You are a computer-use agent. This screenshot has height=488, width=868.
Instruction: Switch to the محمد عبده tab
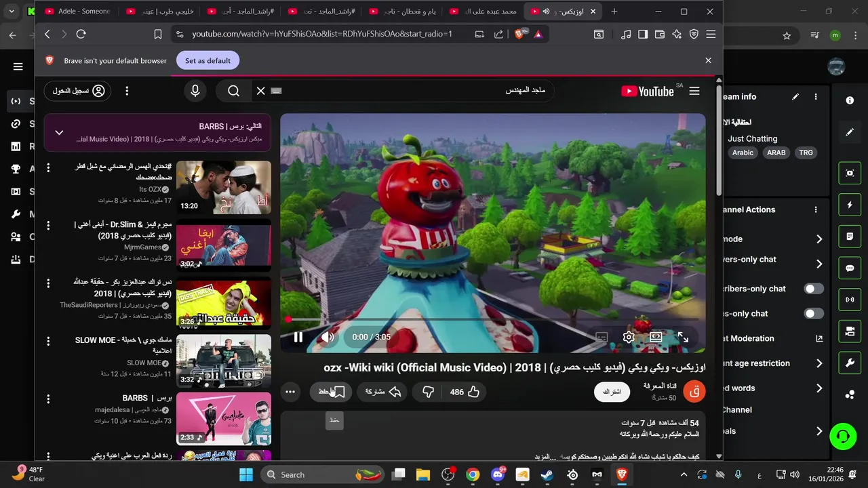click(483, 12)
